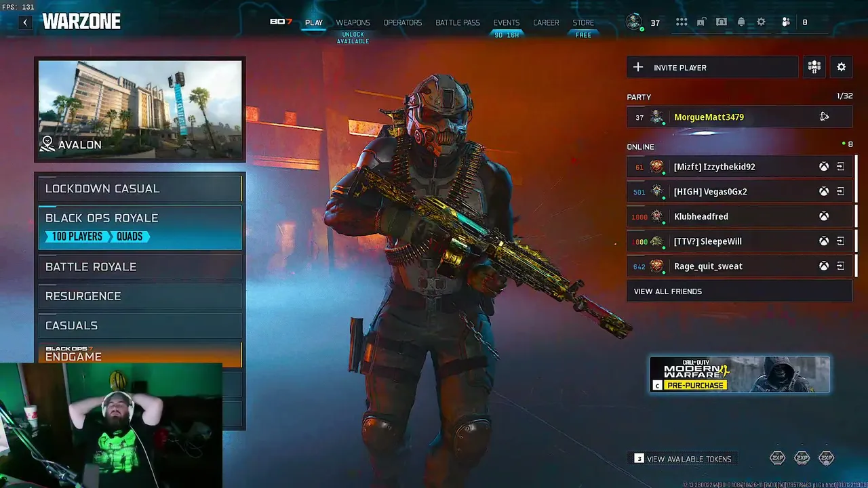
Task: Open the Store tab
Action: [583, 22]
